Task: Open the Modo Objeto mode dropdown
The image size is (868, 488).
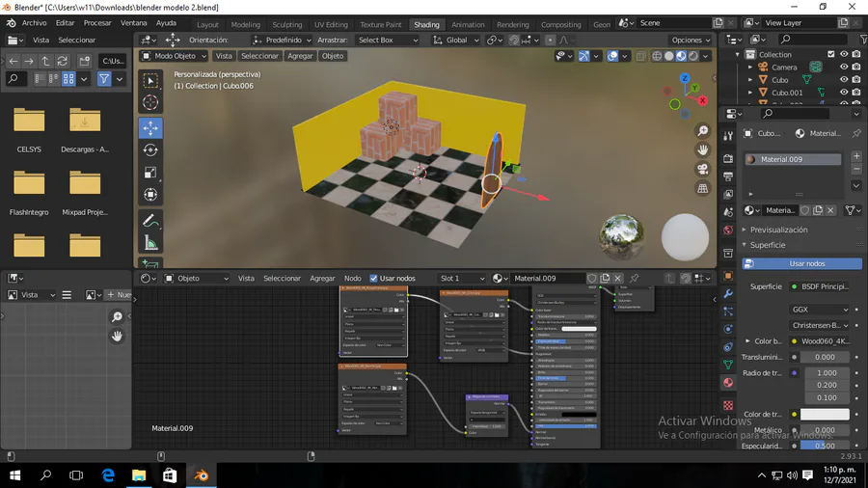Action: 174,56
